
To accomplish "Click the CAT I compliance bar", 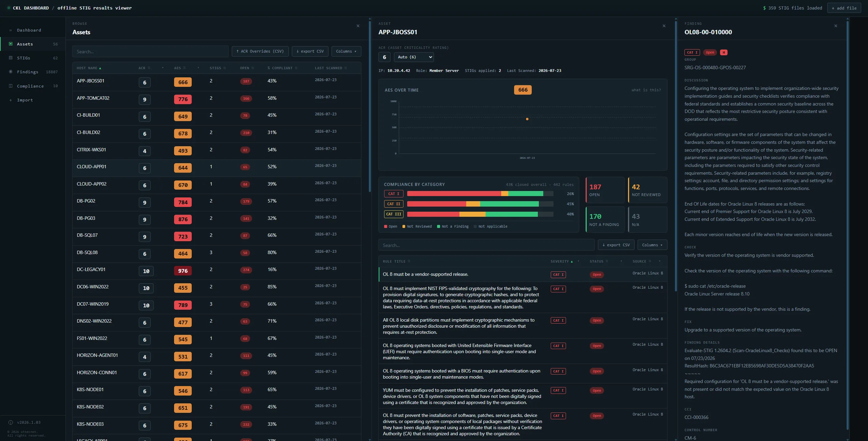I will 480,194.
